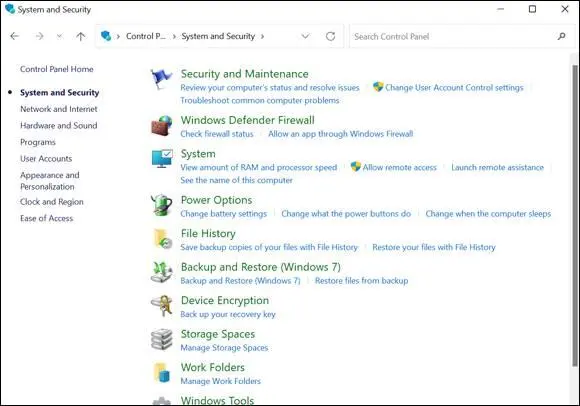Expand the address bar previous locations chevron
The height and width of the screenshot is (406, 580).
[305, 36]
